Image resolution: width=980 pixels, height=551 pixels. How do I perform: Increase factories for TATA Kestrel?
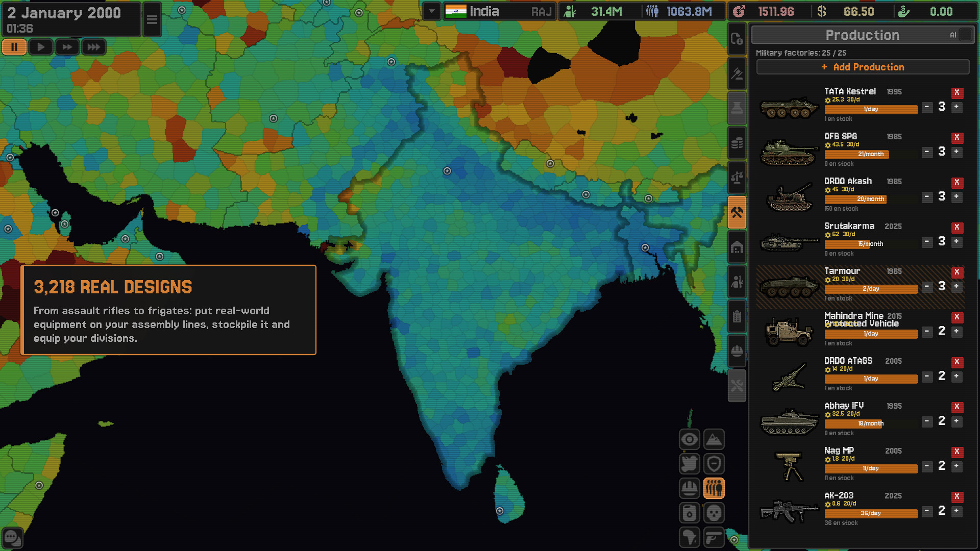957,107
